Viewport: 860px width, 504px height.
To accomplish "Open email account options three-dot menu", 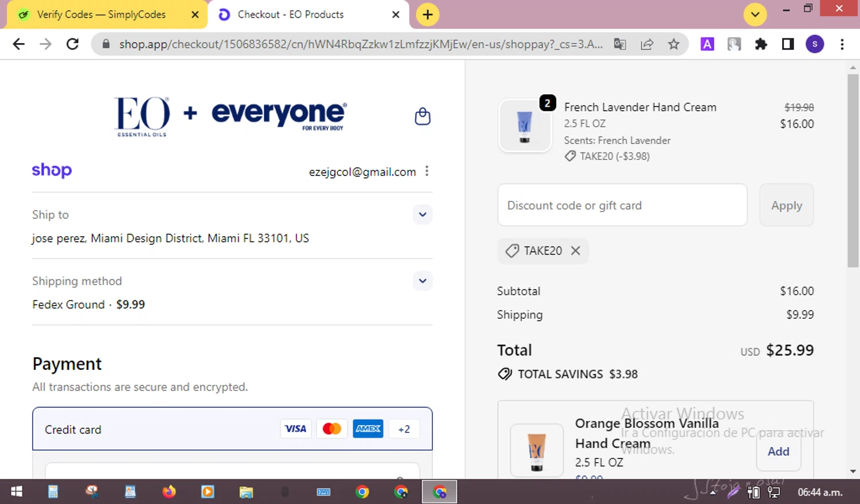I will point(427,171).
